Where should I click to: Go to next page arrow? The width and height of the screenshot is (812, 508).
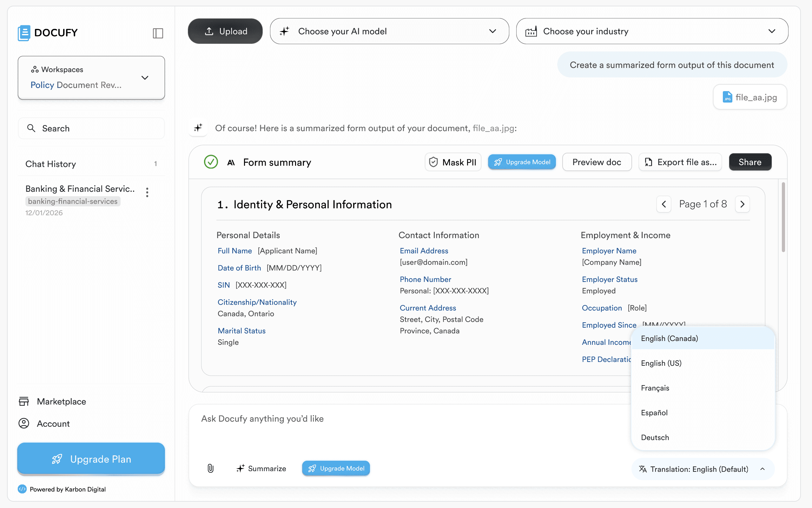(742, 204)
